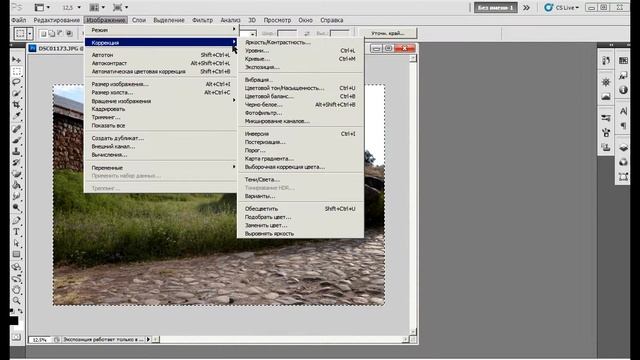Select the Dodge tool
Image resolution: width=640 pixels, height=360 pixels.
(16, 207)
